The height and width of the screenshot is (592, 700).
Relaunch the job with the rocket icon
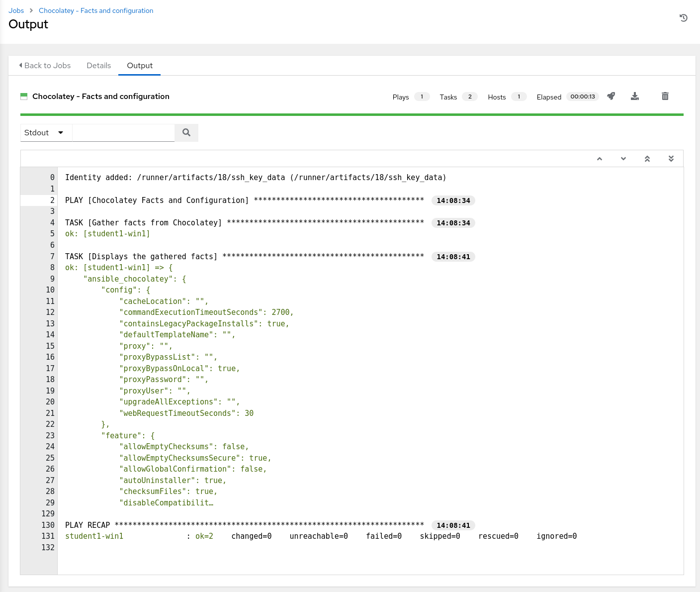[x=611, y=96]
